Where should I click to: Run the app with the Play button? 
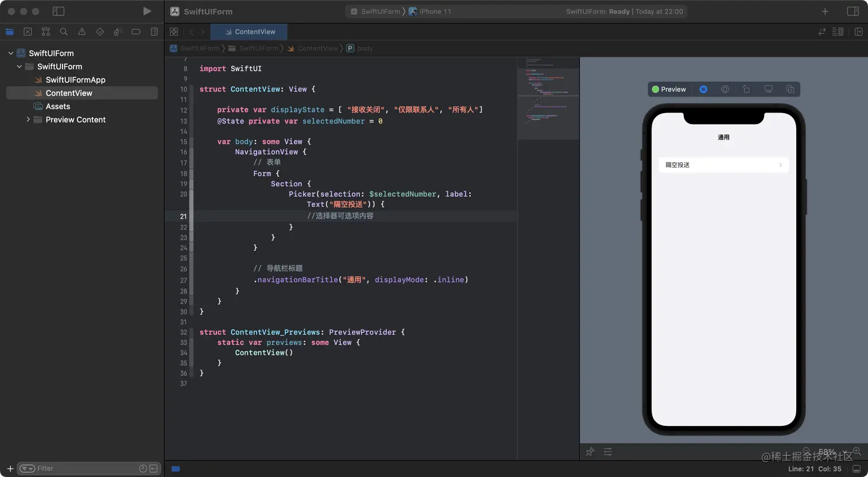click(x=147, y=11)
